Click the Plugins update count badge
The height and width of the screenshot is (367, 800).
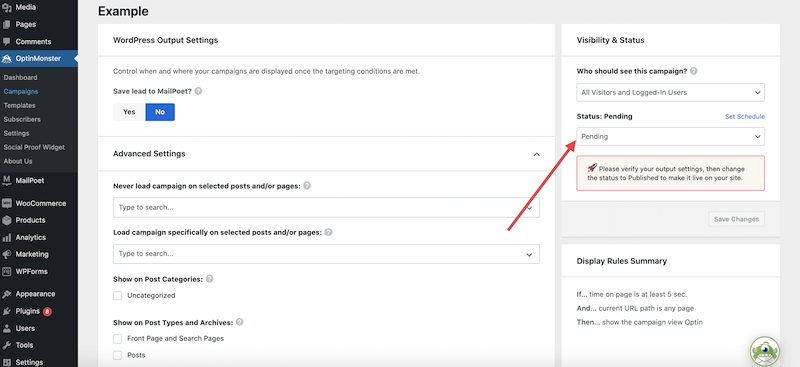(x=47, y=311)
